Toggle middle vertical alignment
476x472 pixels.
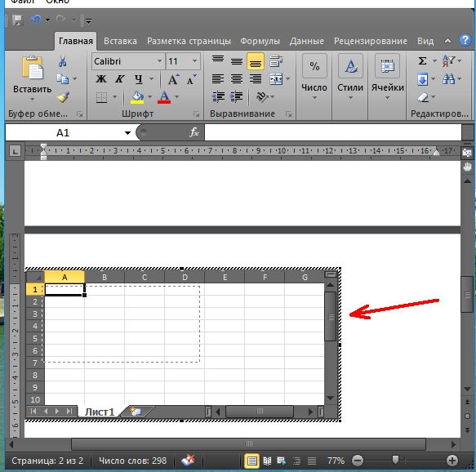click(237, 61)
